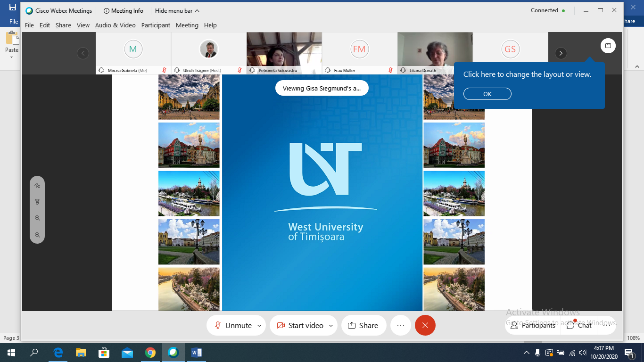The width and height of the screenshot is (644, 362).
Task: Open more options next to Share button
Action: point(401,325)
